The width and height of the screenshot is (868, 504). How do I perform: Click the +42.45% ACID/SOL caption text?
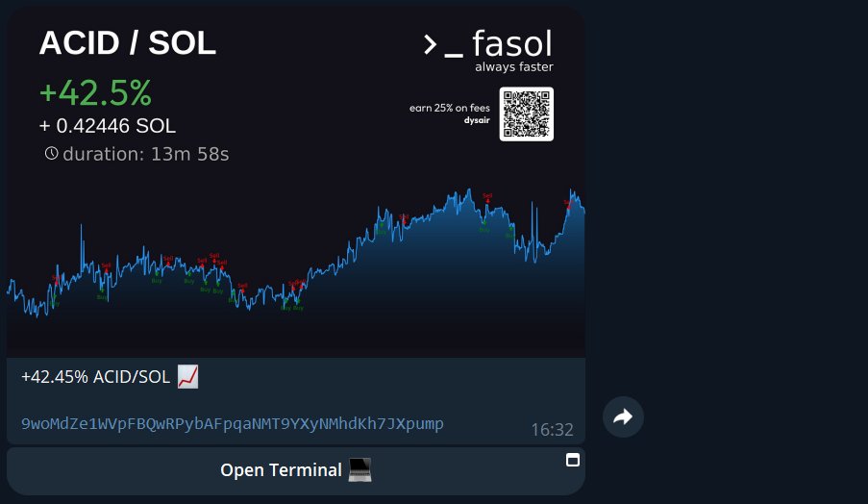(95, 377)
